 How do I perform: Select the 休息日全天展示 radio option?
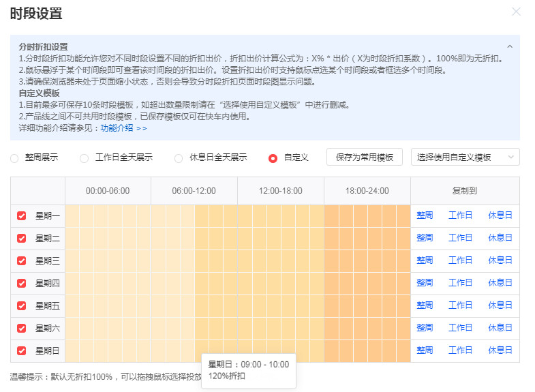coord(179,157)
